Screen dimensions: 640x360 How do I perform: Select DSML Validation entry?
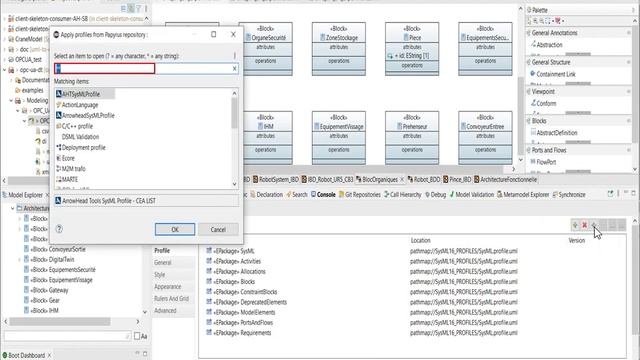pos(80,137)
